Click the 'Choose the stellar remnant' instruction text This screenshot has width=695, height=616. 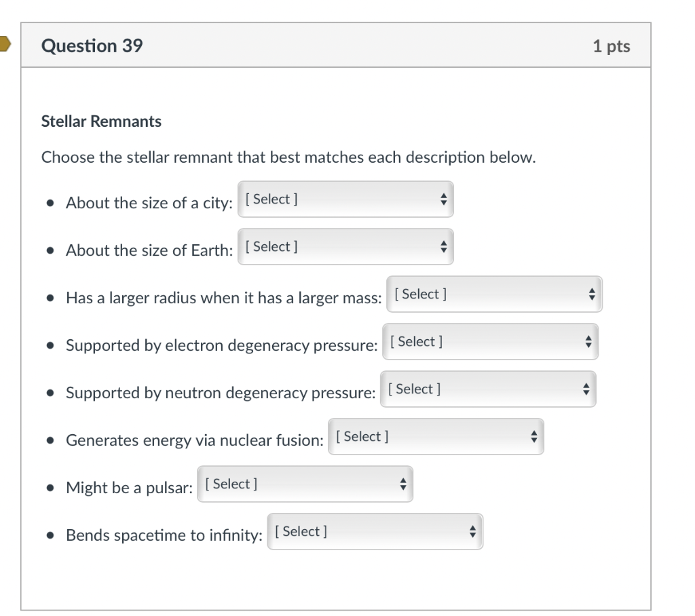[x=288, y=158]
